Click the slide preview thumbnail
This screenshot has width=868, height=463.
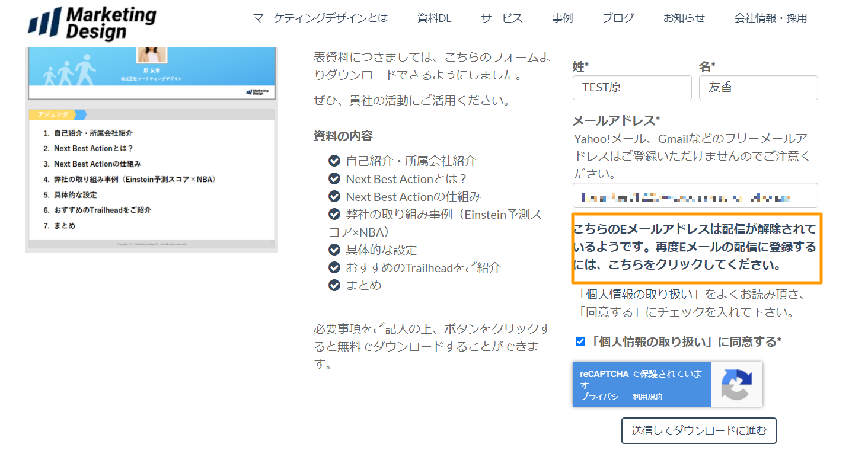pos(152,148)
